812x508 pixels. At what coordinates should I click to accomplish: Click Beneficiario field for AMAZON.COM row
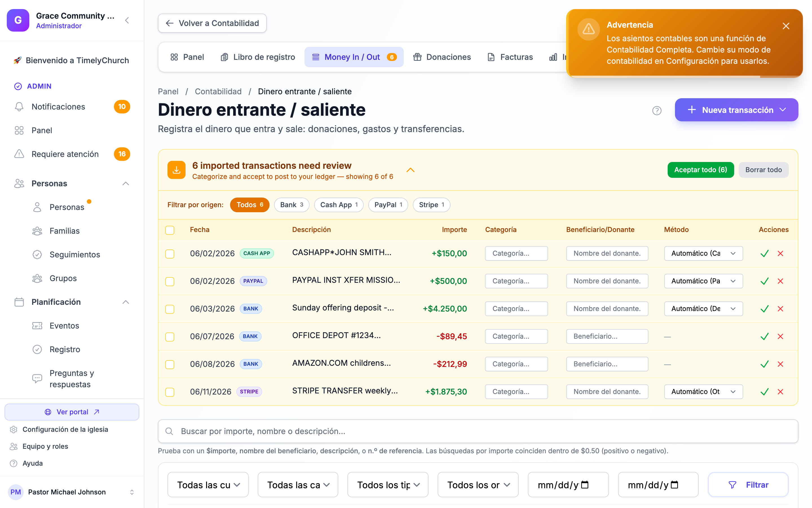pyautogui.click(x=607, y=364)
